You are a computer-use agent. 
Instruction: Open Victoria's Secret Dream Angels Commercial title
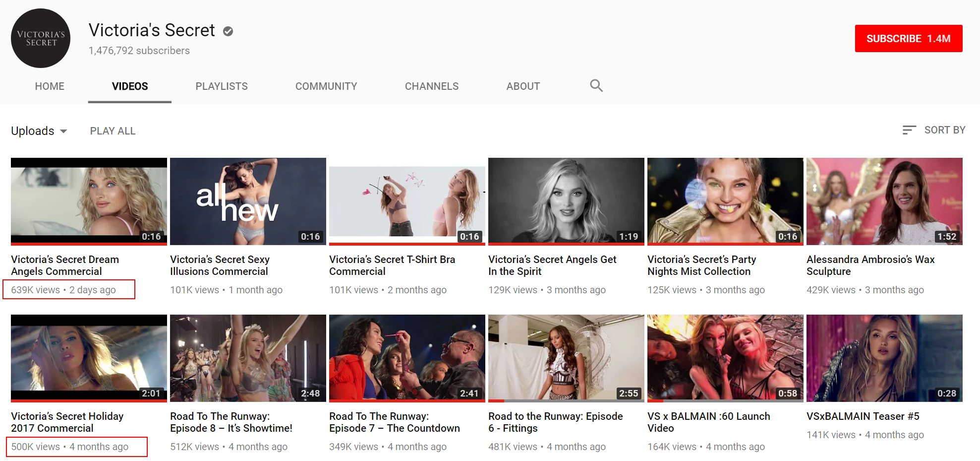coord(65,265)
